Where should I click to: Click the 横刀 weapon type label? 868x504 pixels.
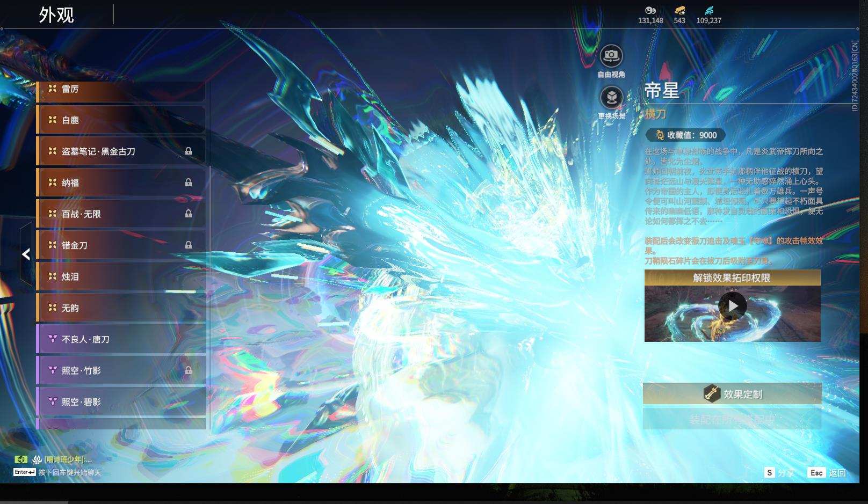tap(655, 114)
